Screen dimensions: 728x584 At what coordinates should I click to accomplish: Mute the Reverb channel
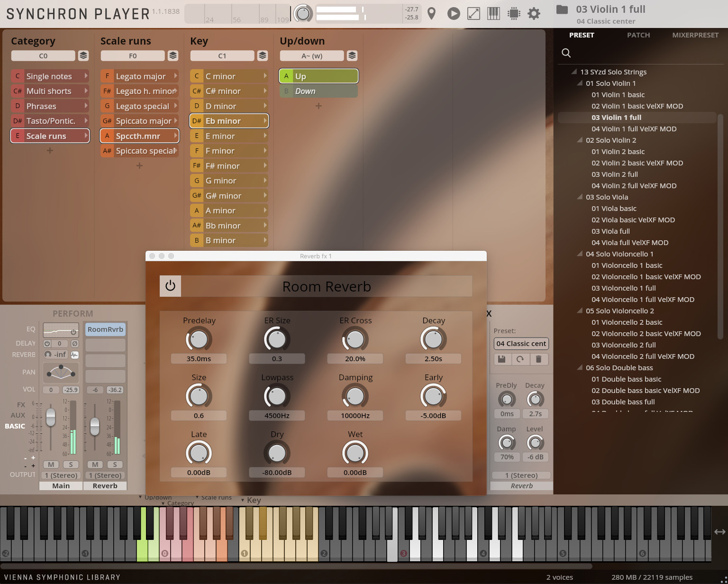[95, 465]
